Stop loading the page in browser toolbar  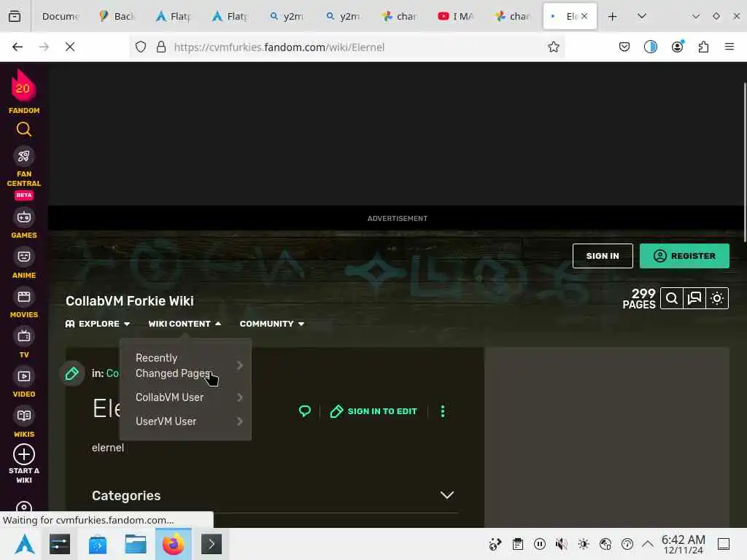click(70, 47)
